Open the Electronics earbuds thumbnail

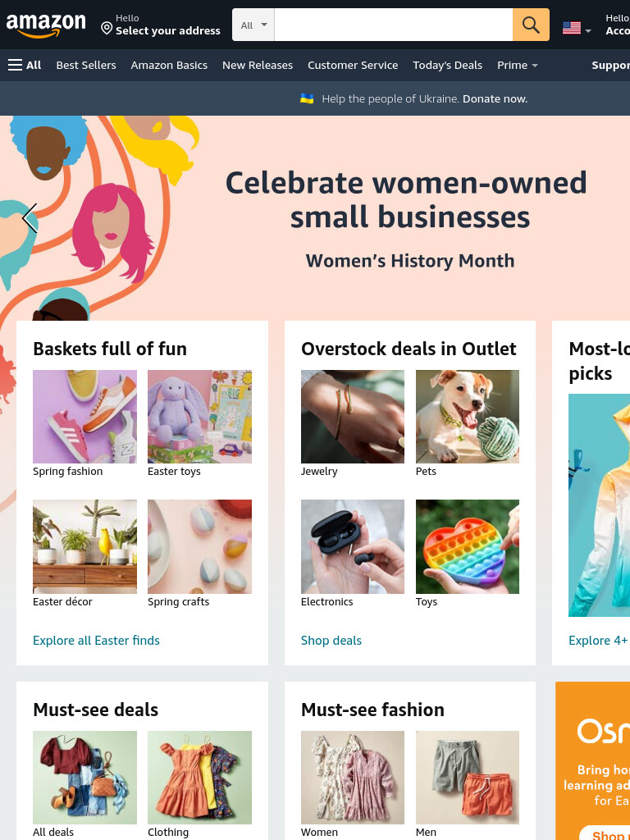(x=353, y=546)
